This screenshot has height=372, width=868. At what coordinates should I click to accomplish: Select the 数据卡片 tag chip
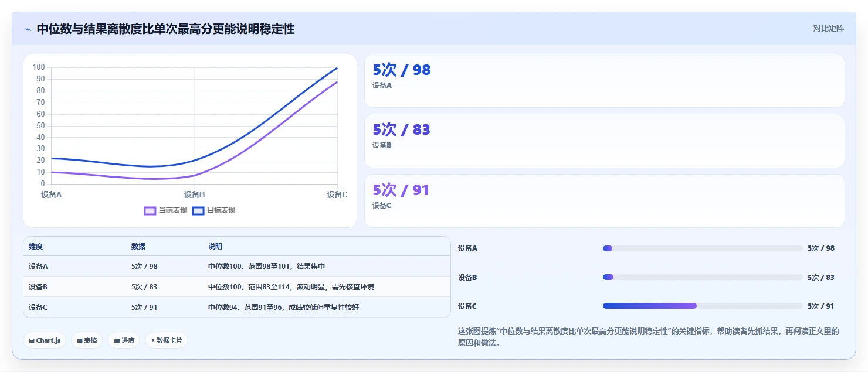tap(167, 340)
